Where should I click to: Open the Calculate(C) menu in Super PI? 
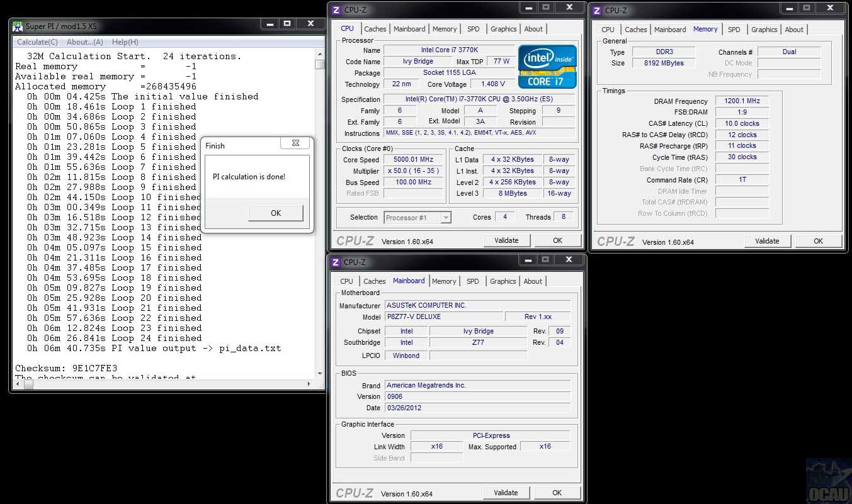point(37,42)
